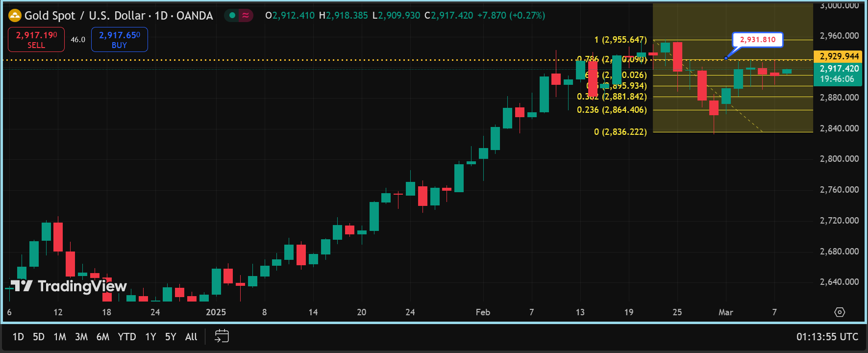Click the pink data update indicator icon
This screenshot has width=868, height=353.
246,16
